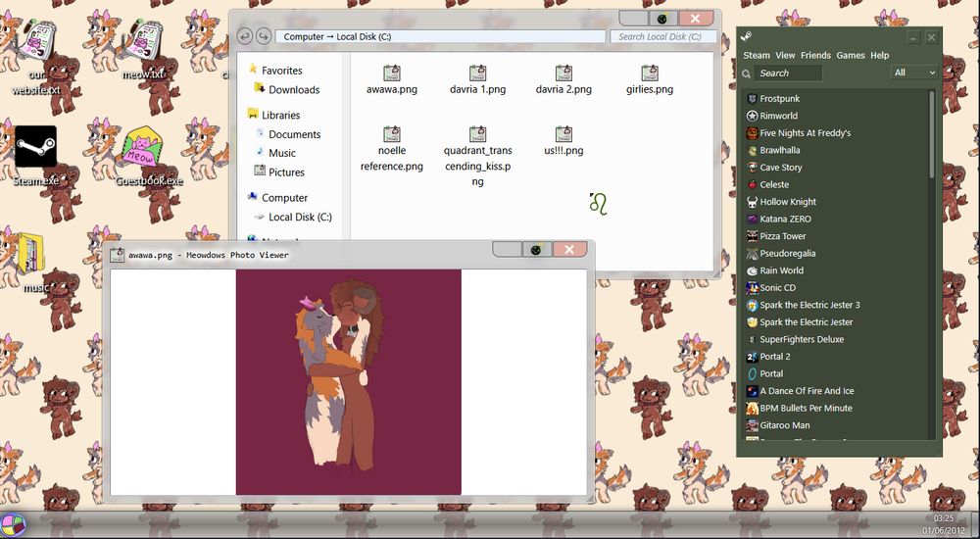Image resolution: width=980 pixels, height=539 pixels.
Task: Click the awawa.png image in Photo Viewer
Action: point(348,382)
